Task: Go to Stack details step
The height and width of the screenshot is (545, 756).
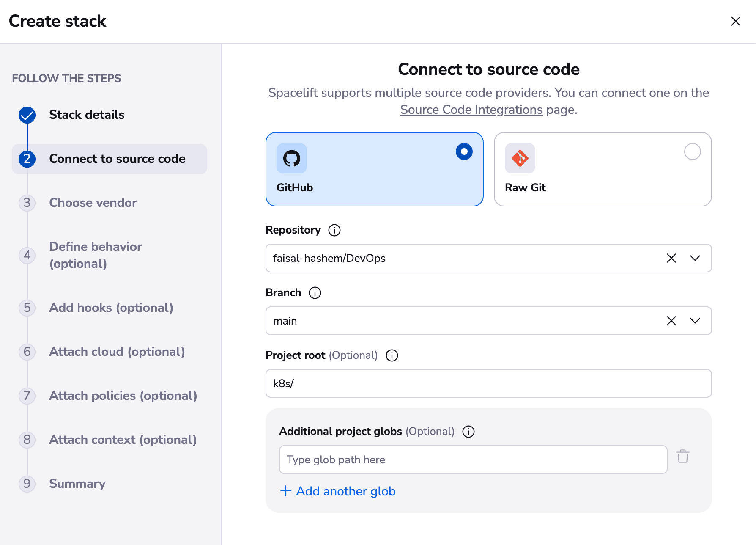Action: point(87,115)
